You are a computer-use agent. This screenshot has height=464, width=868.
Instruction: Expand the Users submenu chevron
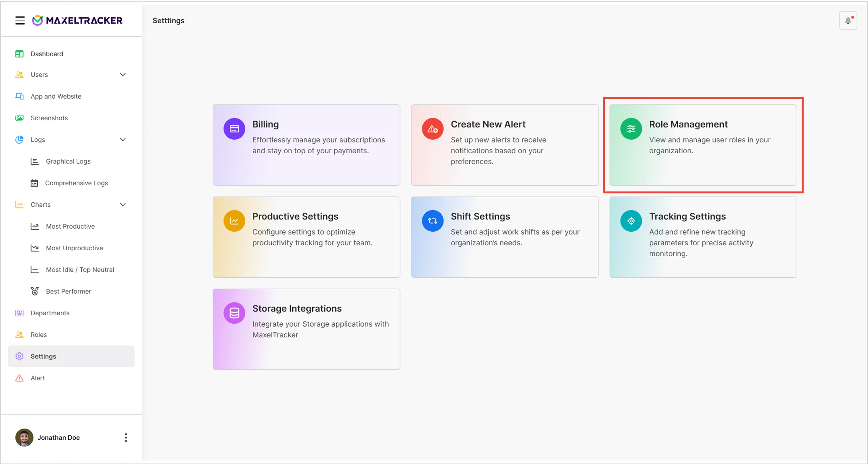pos(123,75)
